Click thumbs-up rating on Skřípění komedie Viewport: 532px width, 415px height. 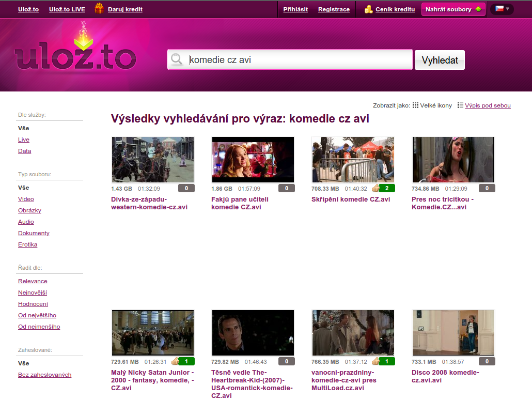coord(376,188)
